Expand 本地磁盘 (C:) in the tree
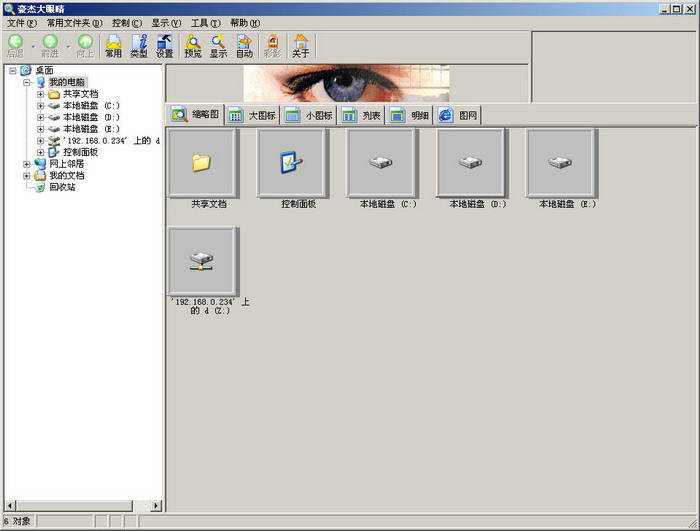The image size is (700, 531). (x=40, y=105)
